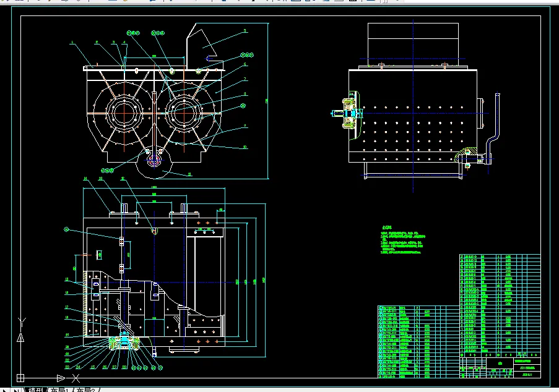Open the 布局2 layout tab

(85, 390)
